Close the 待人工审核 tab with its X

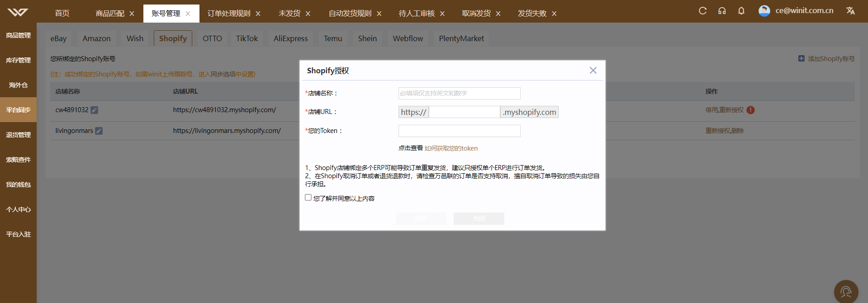(x=442, y=14)
